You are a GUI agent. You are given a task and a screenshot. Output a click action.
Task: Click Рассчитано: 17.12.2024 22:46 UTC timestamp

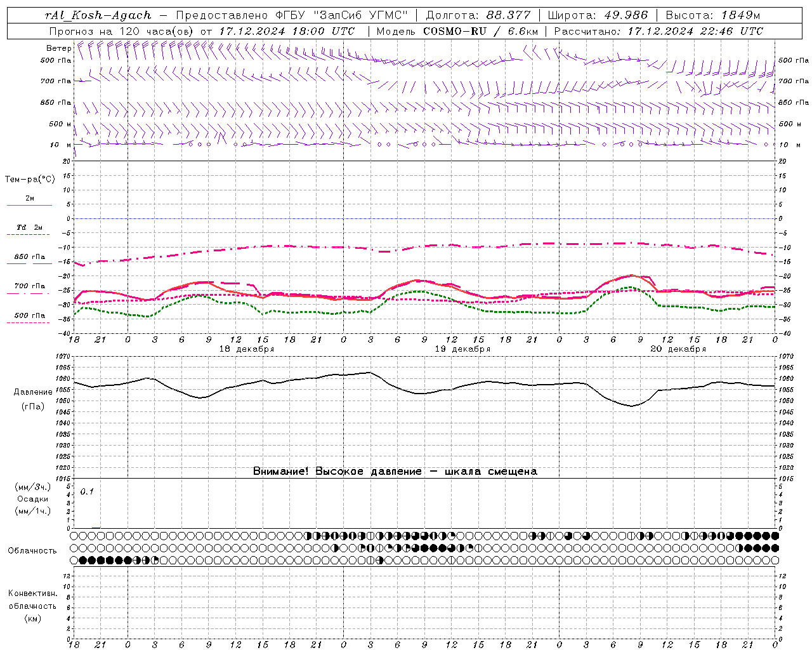[x=658, y=31]
